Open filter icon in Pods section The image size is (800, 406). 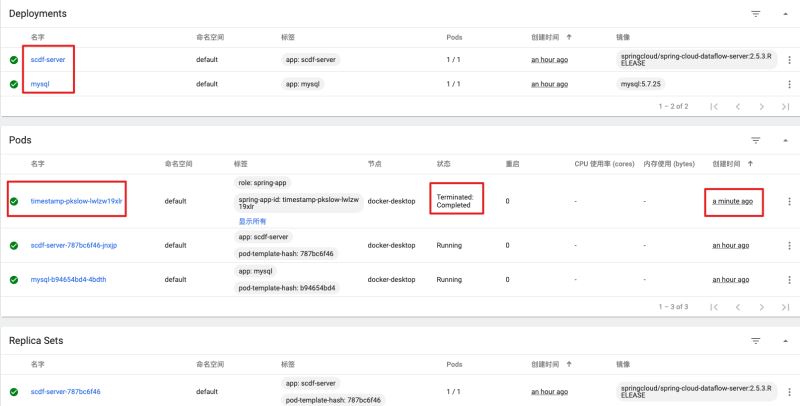coord(756,140)
